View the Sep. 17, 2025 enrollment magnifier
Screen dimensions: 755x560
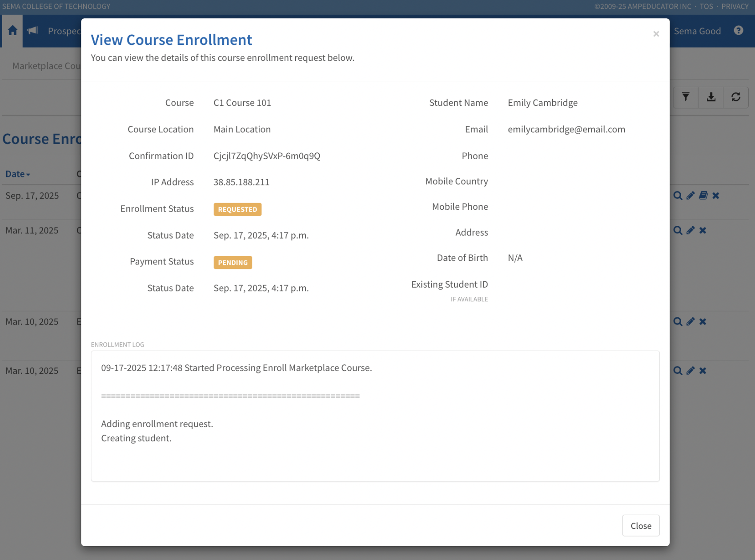point(678,196)
